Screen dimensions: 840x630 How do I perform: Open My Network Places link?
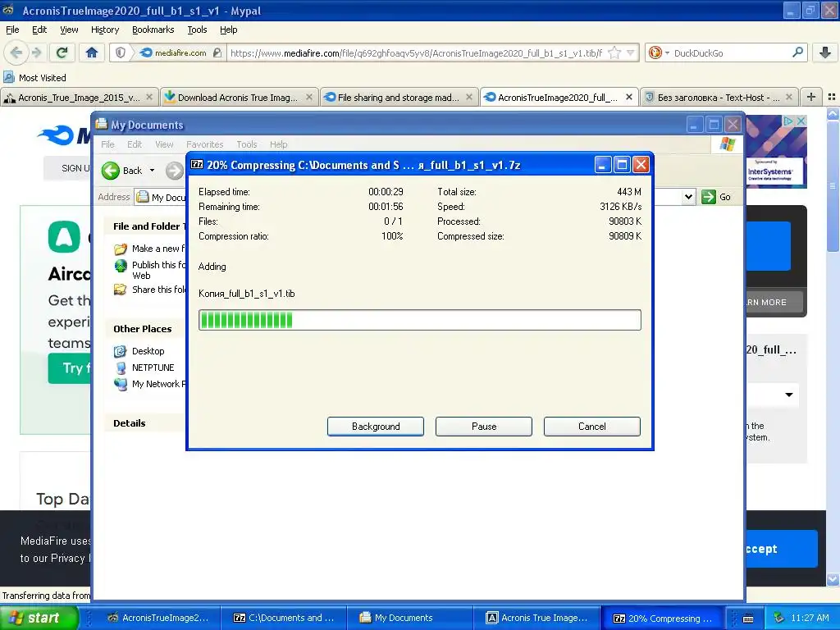click(149, 384)
